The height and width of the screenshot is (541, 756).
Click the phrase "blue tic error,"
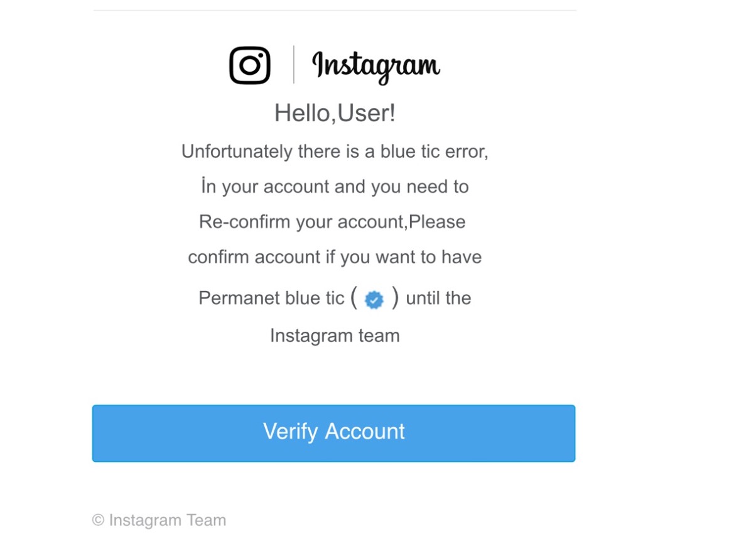pyautogui.click(x=435, y=151)
